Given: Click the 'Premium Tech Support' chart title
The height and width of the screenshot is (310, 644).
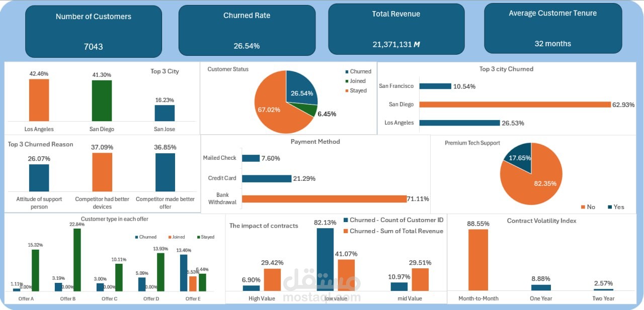Looking at the screenshot, I should [472, 143].
